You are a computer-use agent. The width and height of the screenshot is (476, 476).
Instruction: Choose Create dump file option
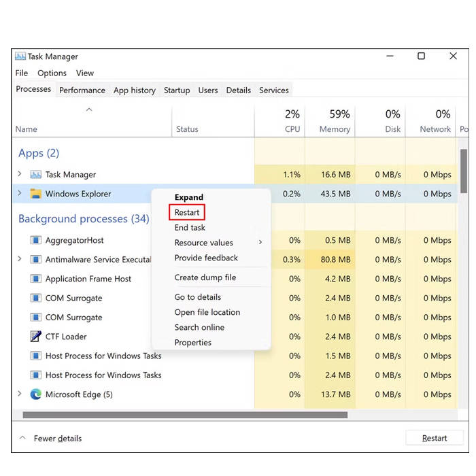coord(205,277)
